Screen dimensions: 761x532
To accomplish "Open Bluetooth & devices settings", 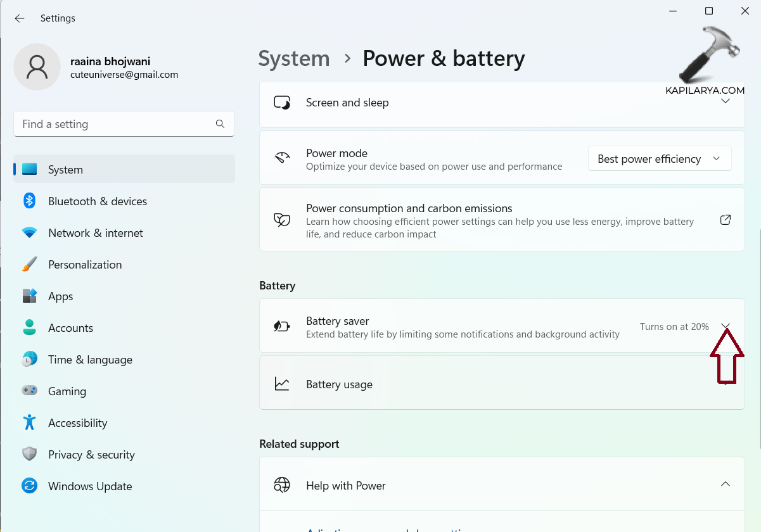I will 98,201.
